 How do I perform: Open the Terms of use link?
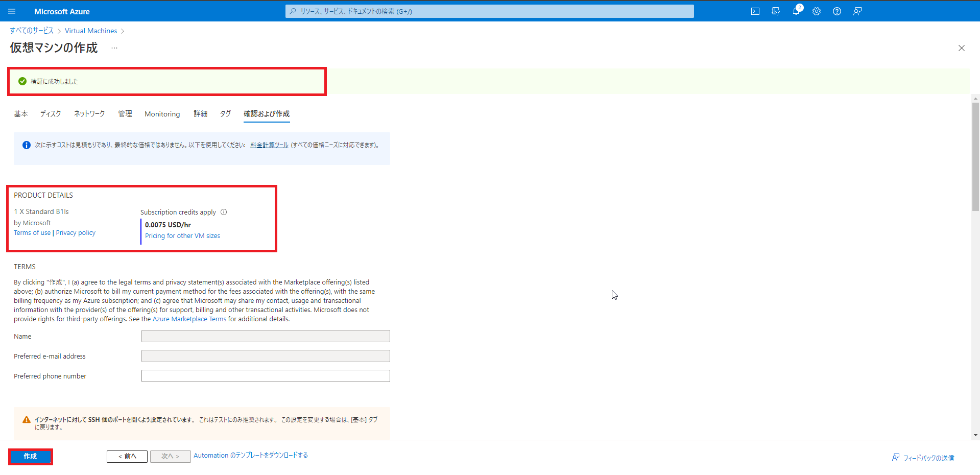[x=32, y=233]
